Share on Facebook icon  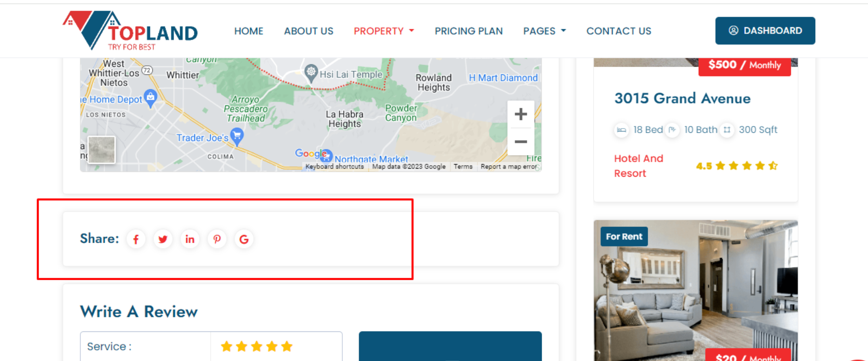(x=136, y=239)
